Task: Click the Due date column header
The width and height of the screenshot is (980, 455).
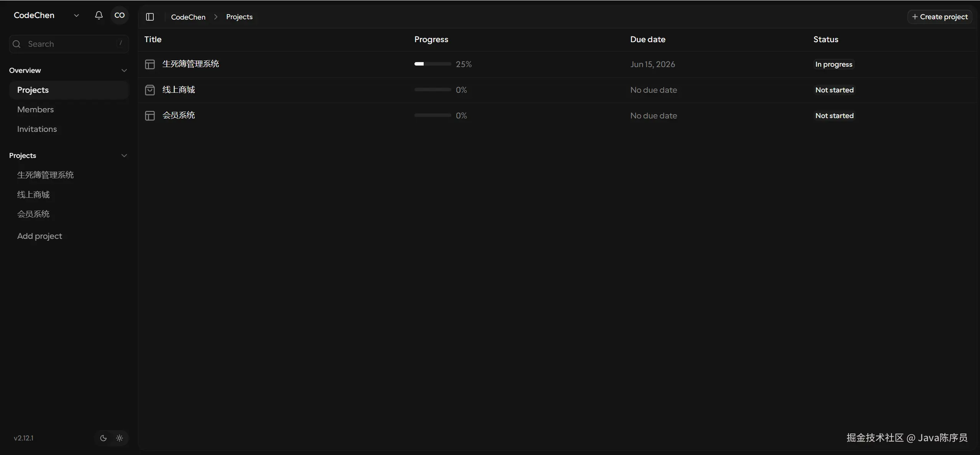Action: point(648,39)
